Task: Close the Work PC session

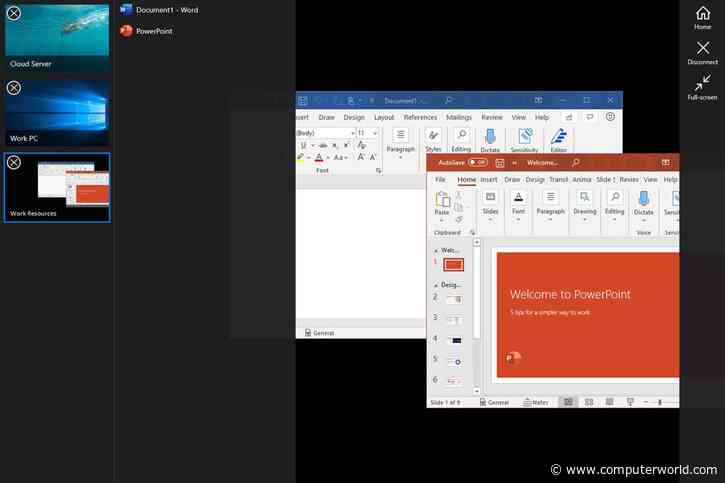Action: coord(14,88)
